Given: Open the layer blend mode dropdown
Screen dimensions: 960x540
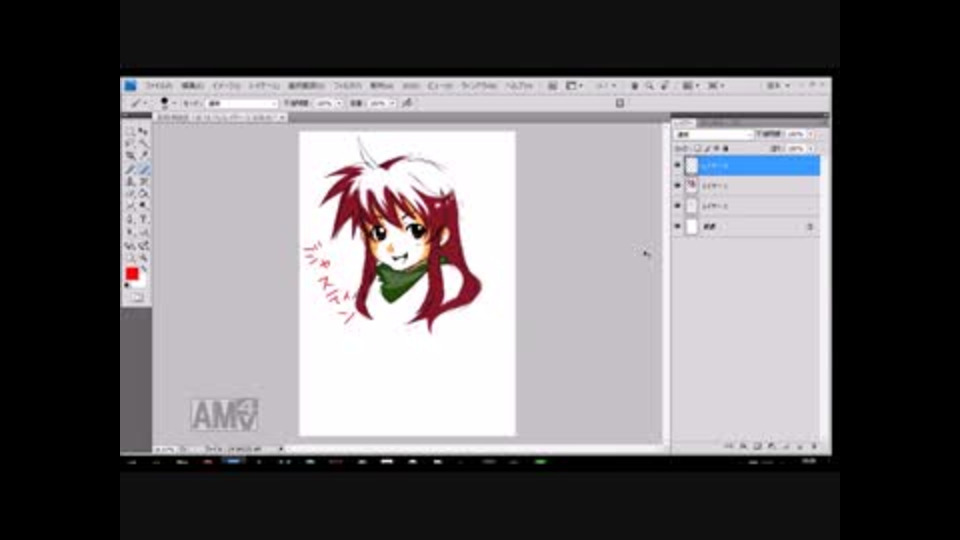Looking at the screenshot, I should point(713,134).
